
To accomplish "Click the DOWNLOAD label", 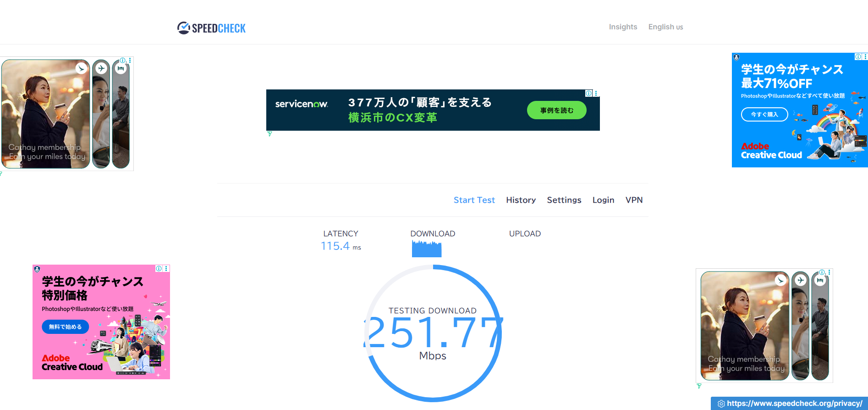I will click(x=433, y=233).
